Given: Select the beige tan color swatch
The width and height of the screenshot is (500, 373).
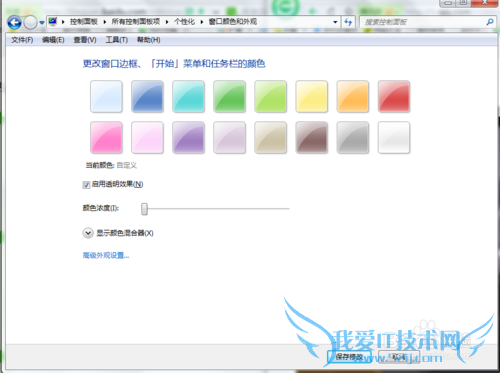Looking at the screenshot, I should click(x=271, y=138).
